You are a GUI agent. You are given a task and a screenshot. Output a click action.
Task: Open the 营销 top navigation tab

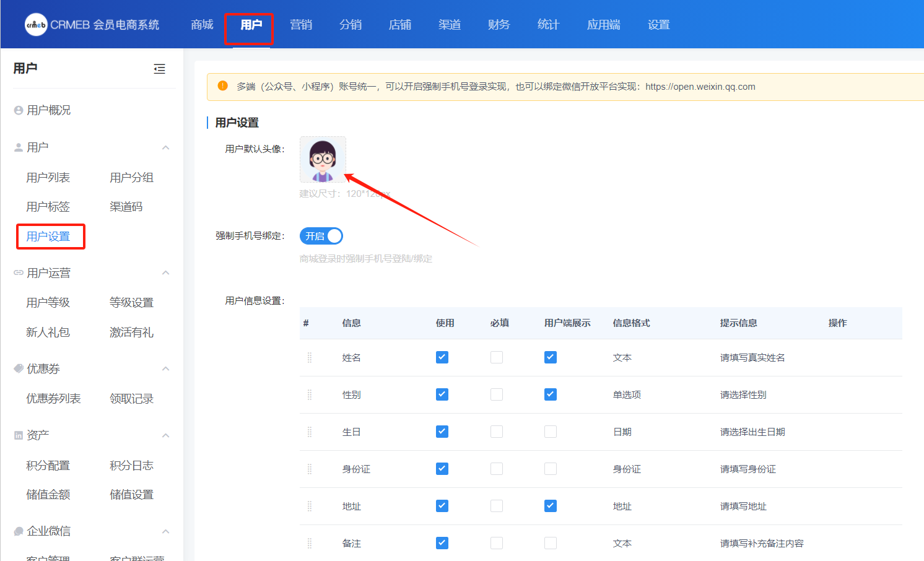coord(301,25)
